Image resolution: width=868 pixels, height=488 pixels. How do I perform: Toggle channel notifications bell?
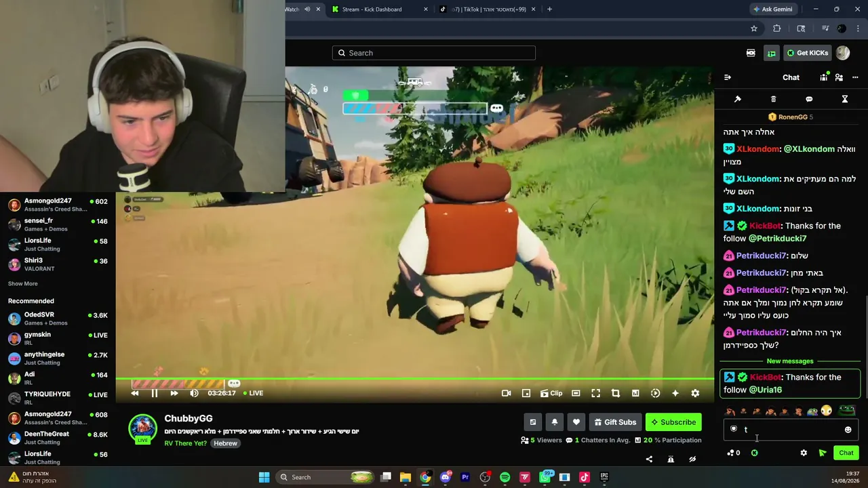(x=554, y=422)
